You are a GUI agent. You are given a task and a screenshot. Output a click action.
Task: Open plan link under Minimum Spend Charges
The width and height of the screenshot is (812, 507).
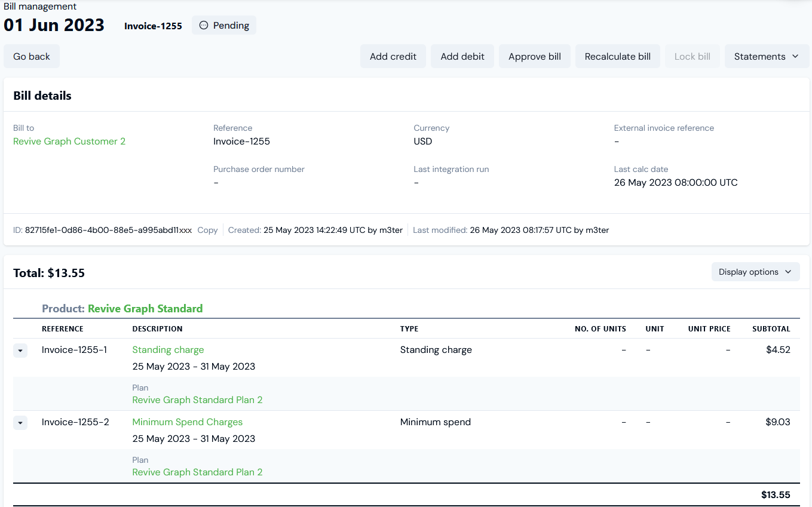coord(197,472)
